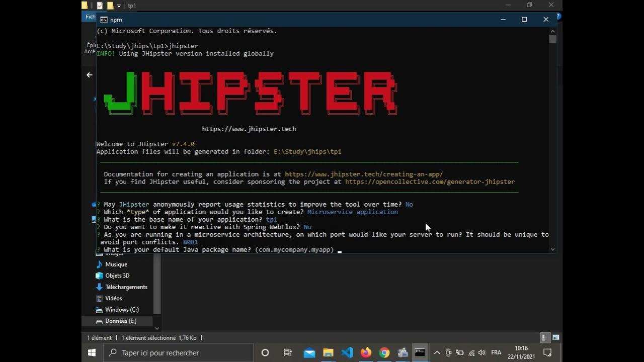644x362 pixels.
Task: Click the Données (E:) drive icon
Action: click(99, 321)
